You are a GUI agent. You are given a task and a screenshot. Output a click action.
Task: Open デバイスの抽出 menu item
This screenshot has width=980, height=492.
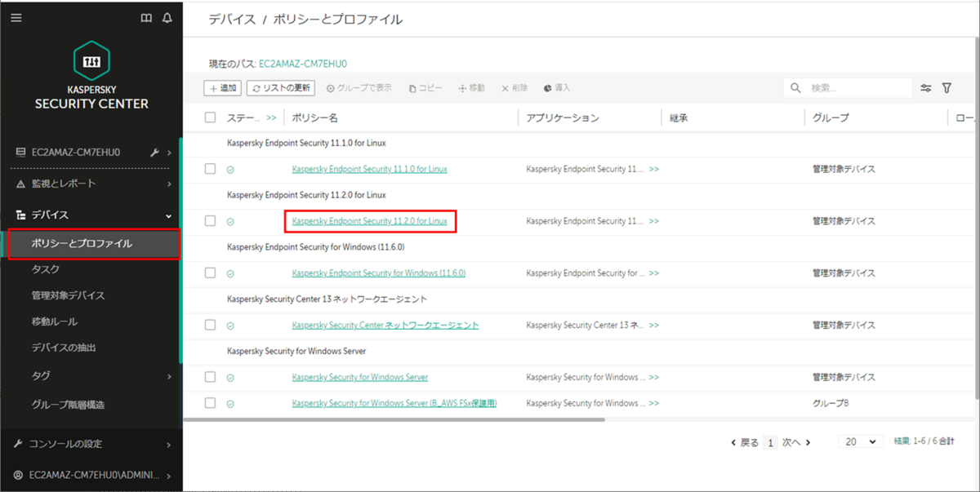tap(64, 348)
